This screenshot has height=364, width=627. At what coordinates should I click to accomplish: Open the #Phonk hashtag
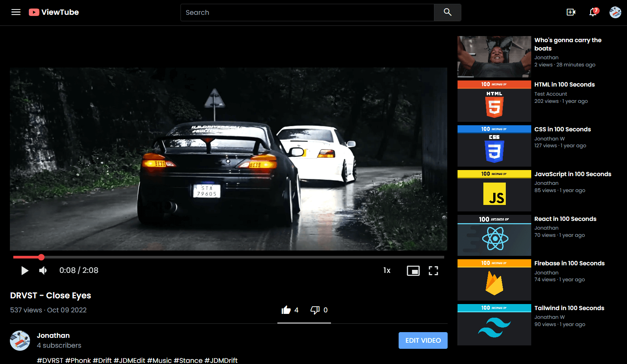[x=78, y=360]
